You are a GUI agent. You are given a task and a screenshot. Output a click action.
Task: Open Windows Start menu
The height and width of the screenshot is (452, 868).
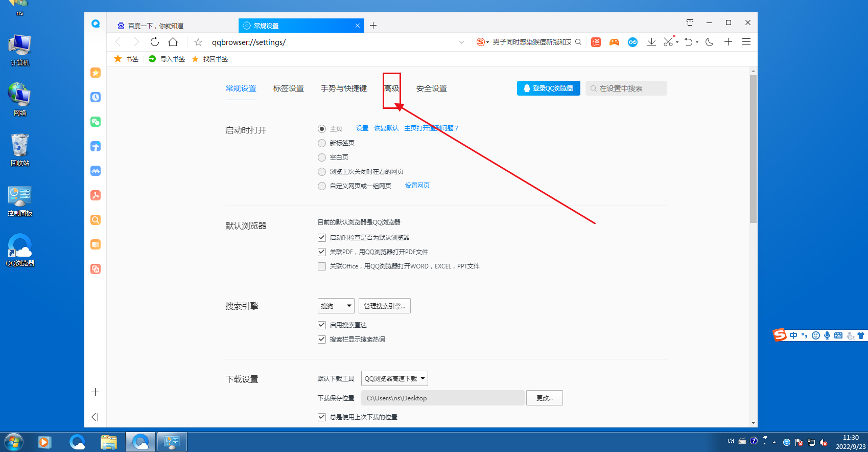click(14, 442)
